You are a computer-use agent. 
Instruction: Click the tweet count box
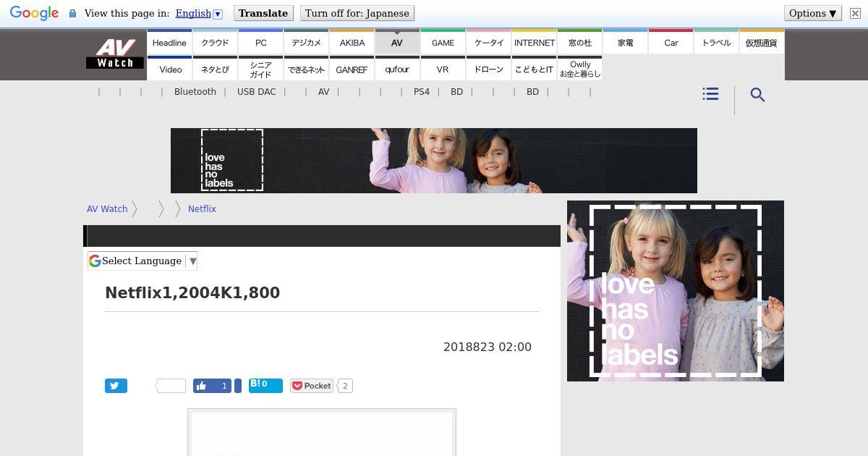[171, 386]
